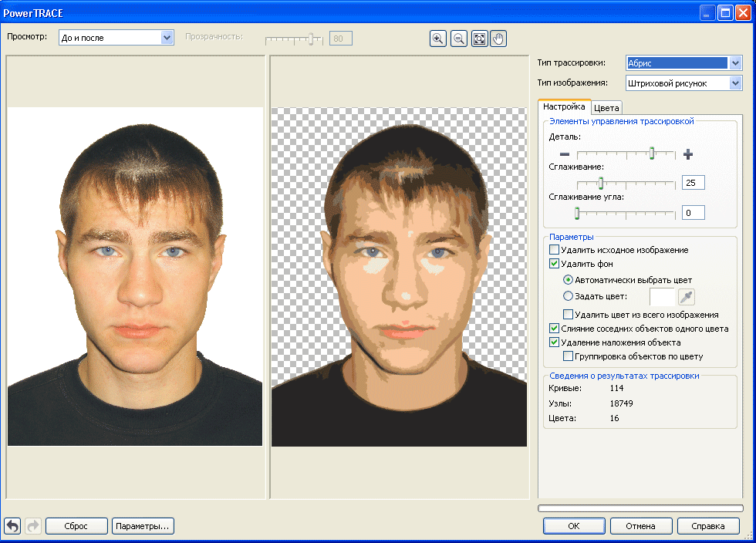This screenshot has width=756, height=543.
Task: Click the 'Отмена' cancel button
Action: (x=641, y=526)
